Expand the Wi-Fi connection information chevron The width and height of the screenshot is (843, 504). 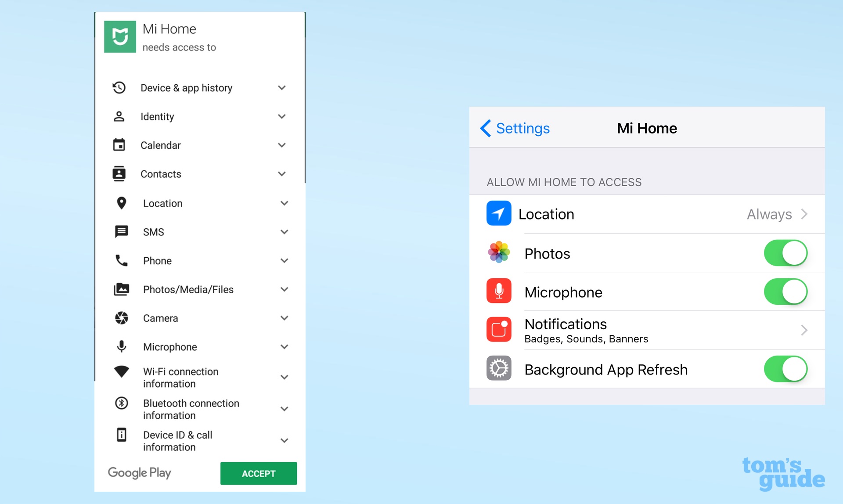click(285, 377)
